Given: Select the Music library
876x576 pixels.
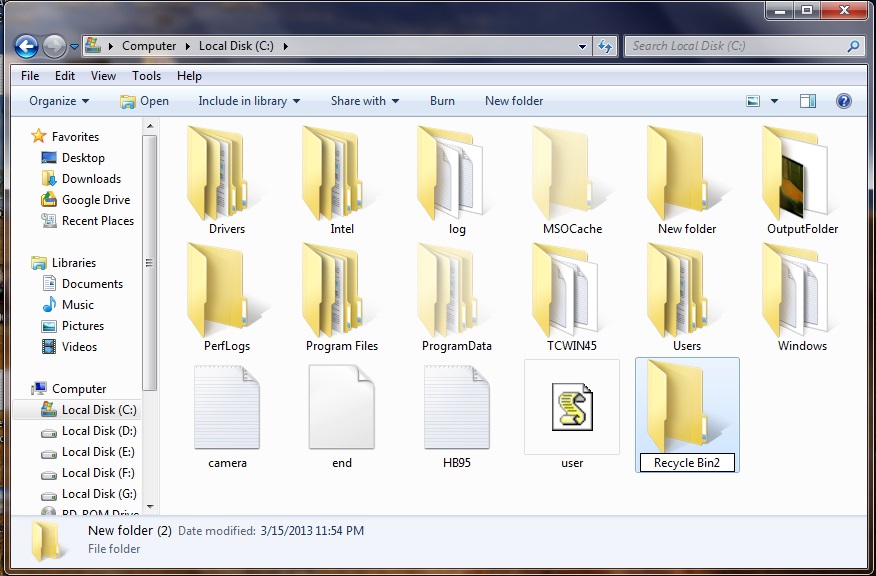Looking at the screenshot, I should pos(69,304).
